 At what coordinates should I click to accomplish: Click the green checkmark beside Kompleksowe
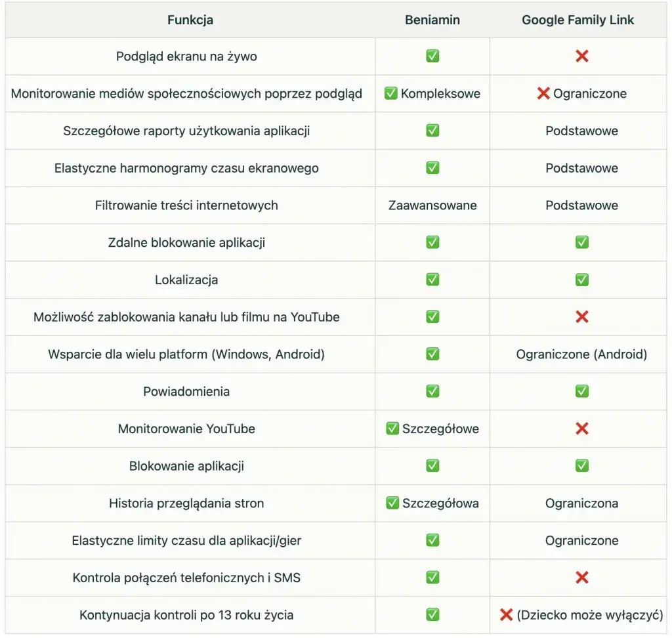pyautogui.click(x=391, y=94)
